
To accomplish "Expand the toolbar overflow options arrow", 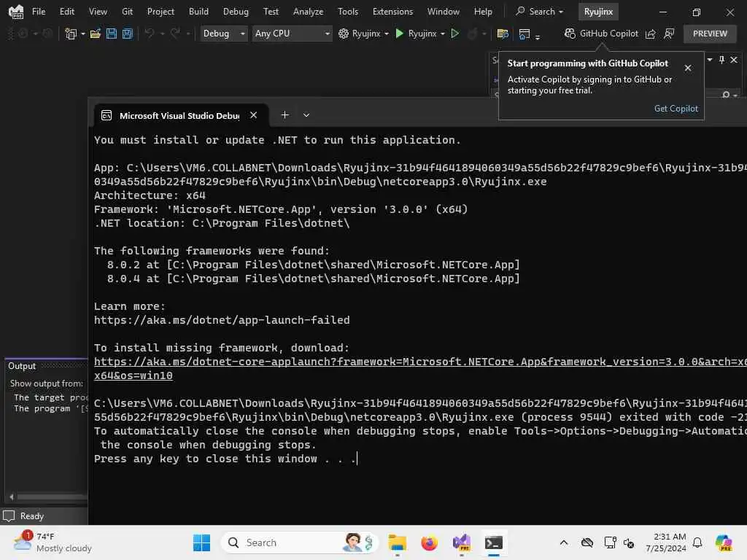I will click(538, 36).
